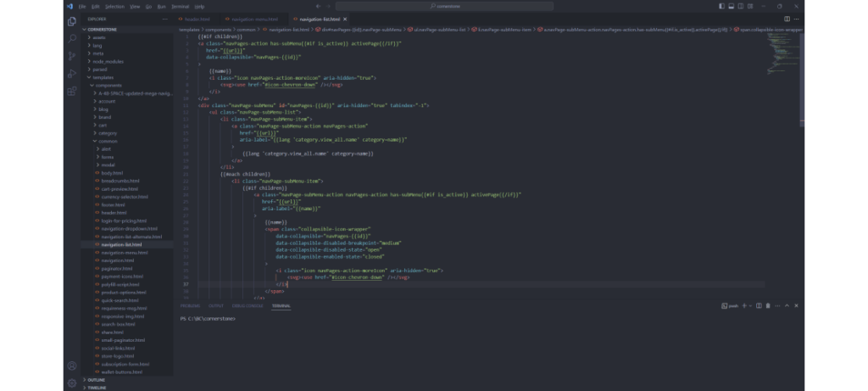Expand the blog folder

(x=103, y=109)
